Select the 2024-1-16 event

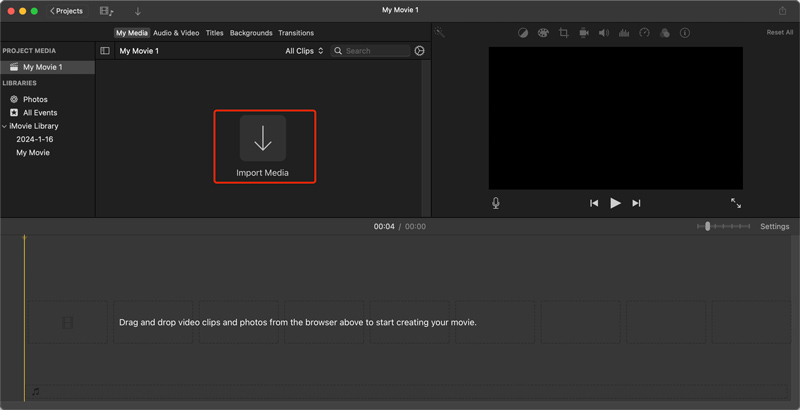pos(35,139)
